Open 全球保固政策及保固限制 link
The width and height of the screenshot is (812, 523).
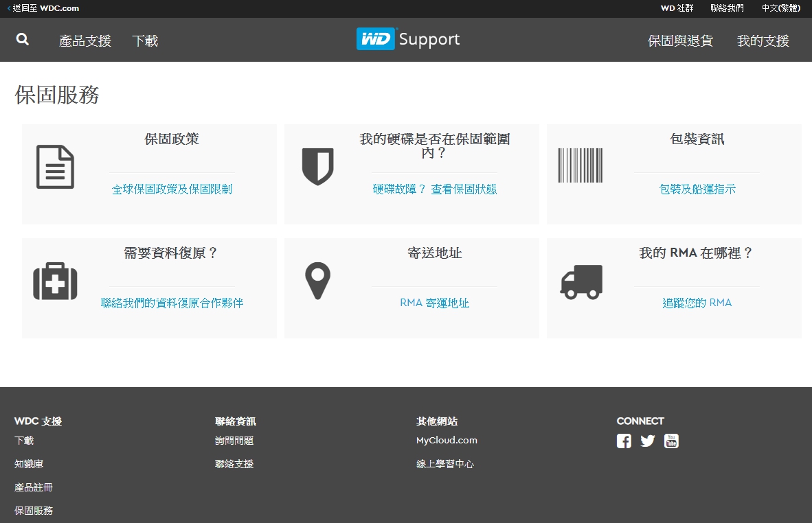tap(172, 189)
